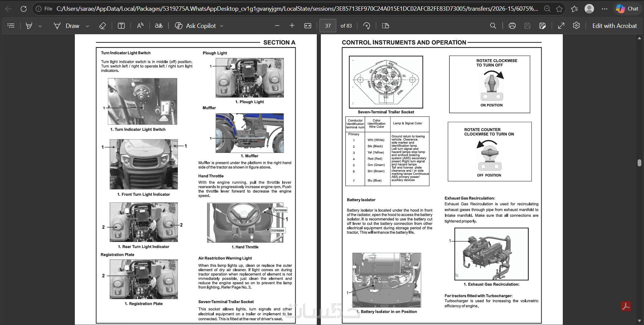Go back to the previous page in browser
The width and height of the screenshot is (644, 325).
click(9, 9)
